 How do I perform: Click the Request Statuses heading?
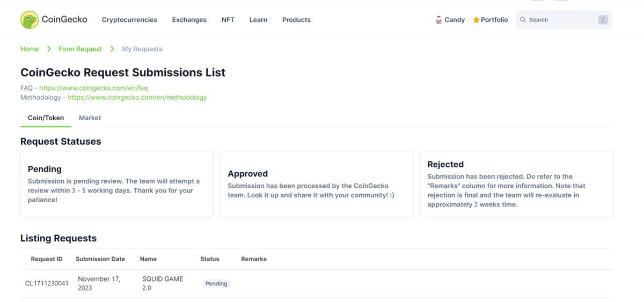61,142
